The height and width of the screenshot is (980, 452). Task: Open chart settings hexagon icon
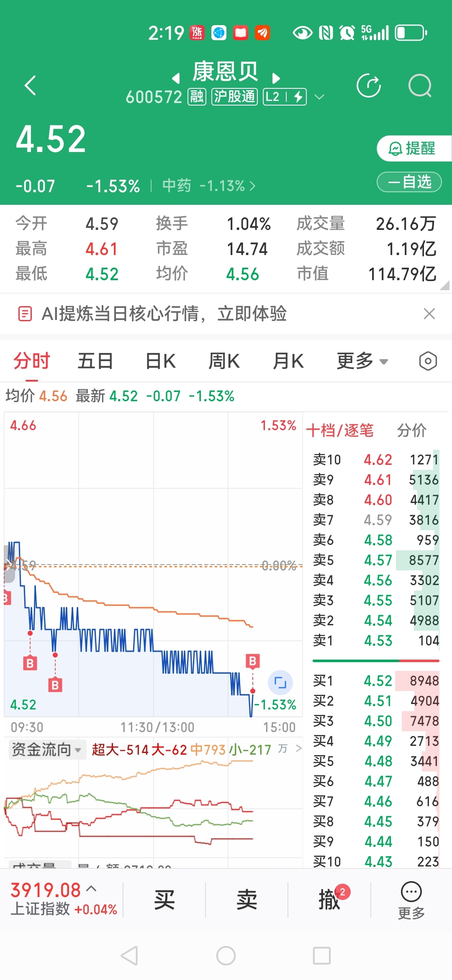pyautogui.click(x=428, y=361)
